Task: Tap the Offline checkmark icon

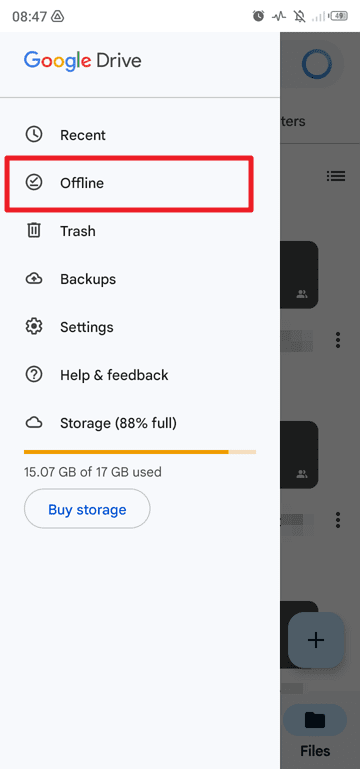Action: point(34,182)
